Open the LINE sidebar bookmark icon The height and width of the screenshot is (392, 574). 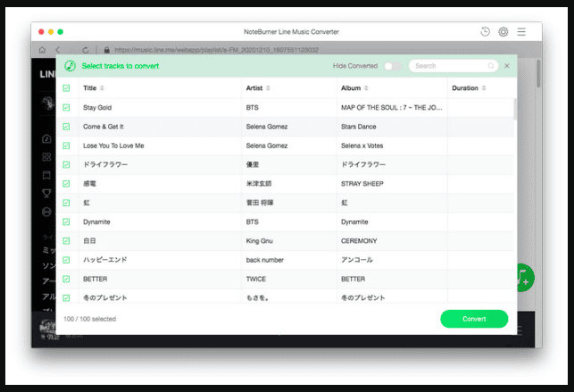46,175
